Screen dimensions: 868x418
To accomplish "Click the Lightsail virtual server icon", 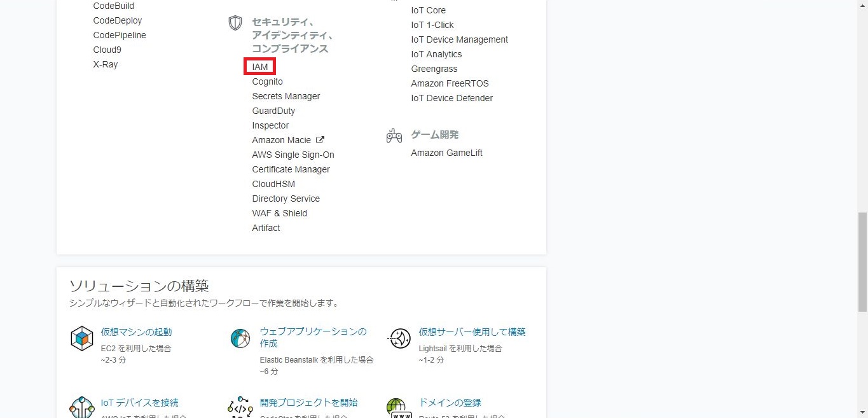I will tap(400, 338).
